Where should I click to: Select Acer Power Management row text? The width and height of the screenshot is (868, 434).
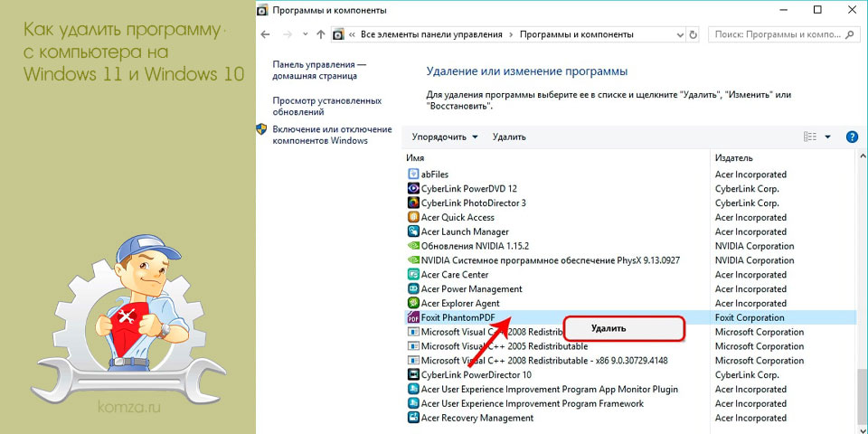[472, 289]
